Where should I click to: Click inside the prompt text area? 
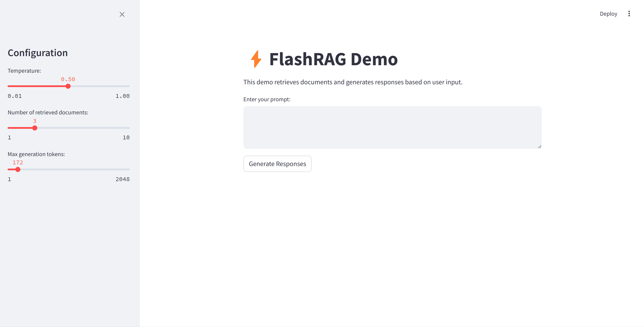click(392, 127)
